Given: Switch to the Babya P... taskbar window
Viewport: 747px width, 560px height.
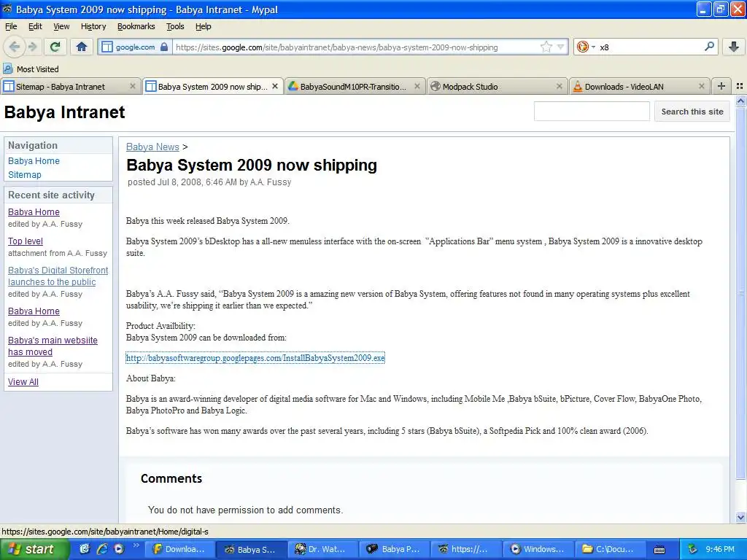Looking at the screenshot, I should (395, 550).
